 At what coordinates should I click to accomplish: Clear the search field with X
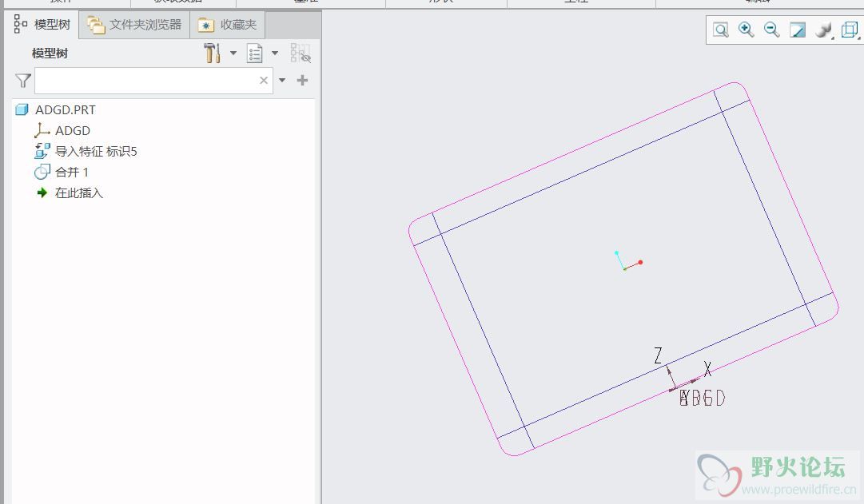[x=264, y=81]
